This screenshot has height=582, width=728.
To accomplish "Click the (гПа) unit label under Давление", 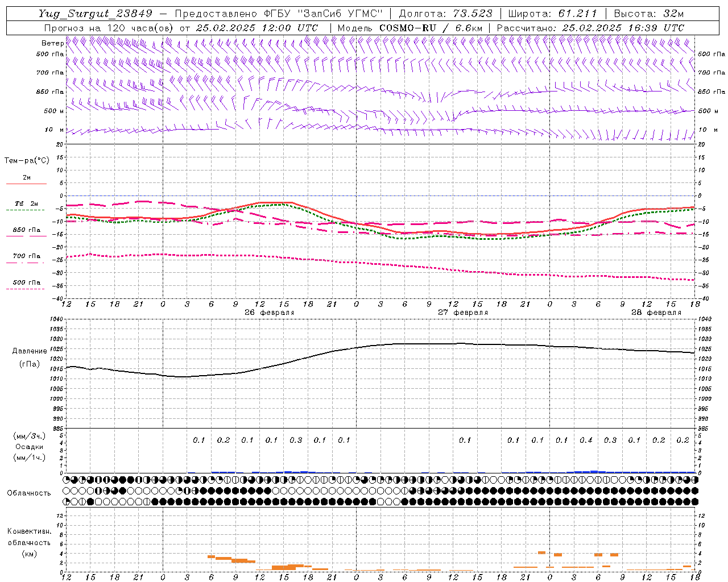I will tap(30, 364).
